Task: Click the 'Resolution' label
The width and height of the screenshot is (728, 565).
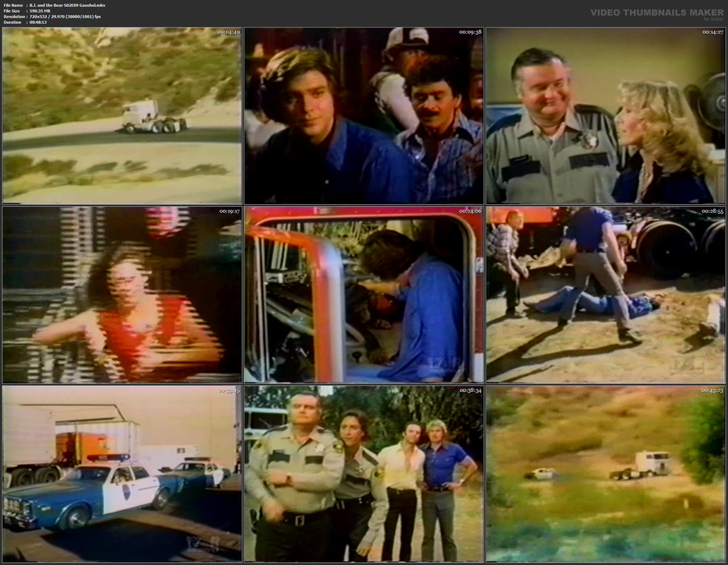Action: tap(13, 16)
